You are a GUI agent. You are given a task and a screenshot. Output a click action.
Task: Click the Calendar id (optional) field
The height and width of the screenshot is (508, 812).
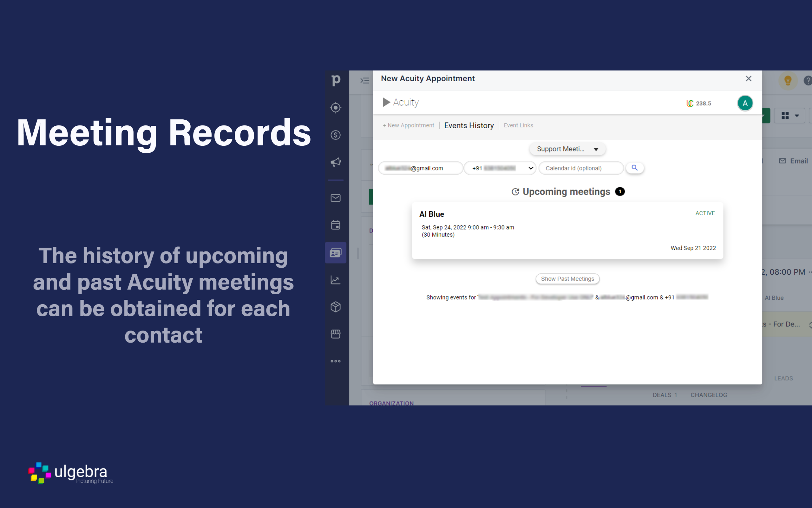[581, 168]
